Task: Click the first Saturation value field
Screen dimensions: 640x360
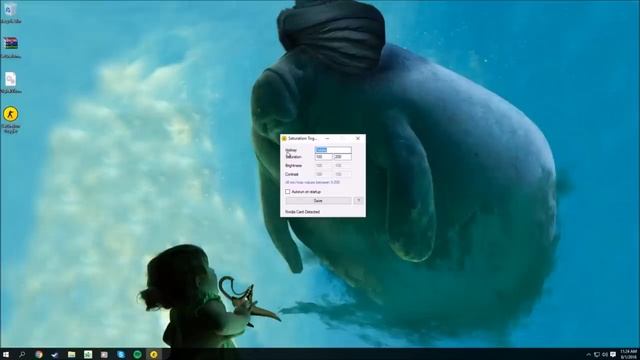Action: [x=324, y=157]
